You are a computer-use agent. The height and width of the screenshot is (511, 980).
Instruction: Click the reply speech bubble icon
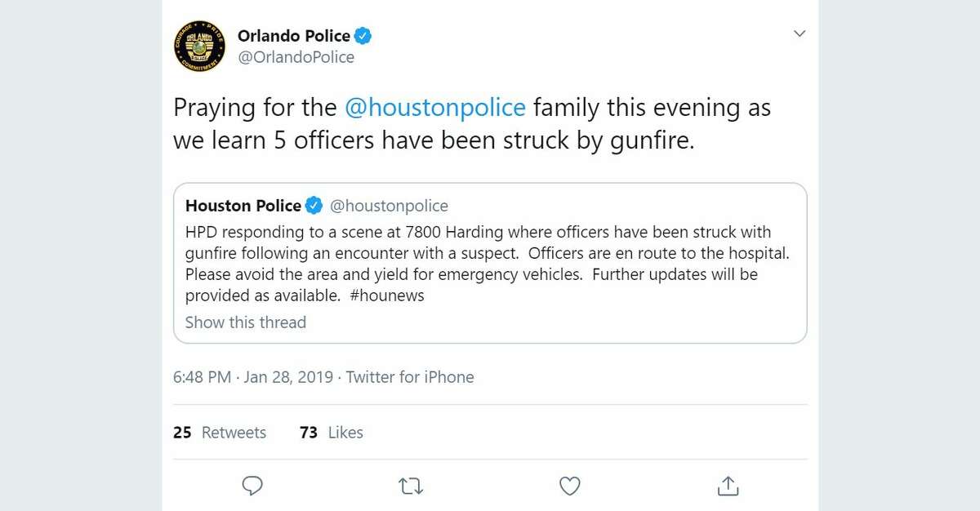click(x=253, y=487)
